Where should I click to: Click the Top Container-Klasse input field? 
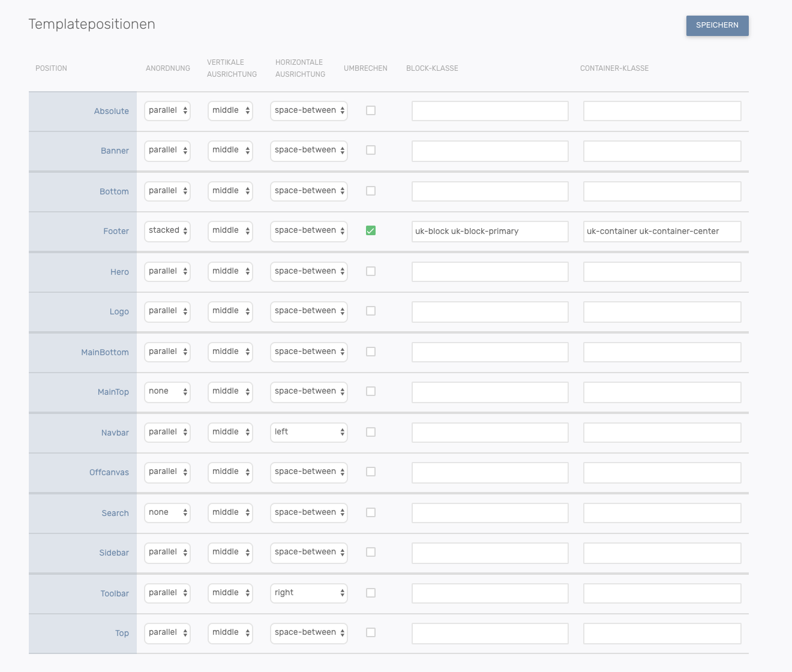click(x=662, y=634)
